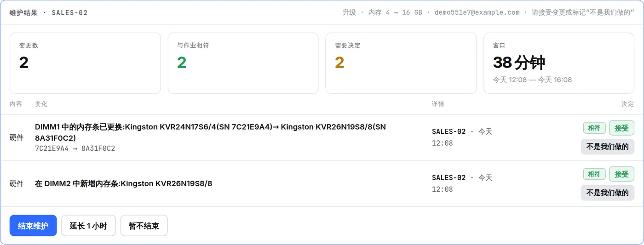The height and width of the screenshot is (245, 644).
Task: Click the 决定 column header
Action: [628, 104]
